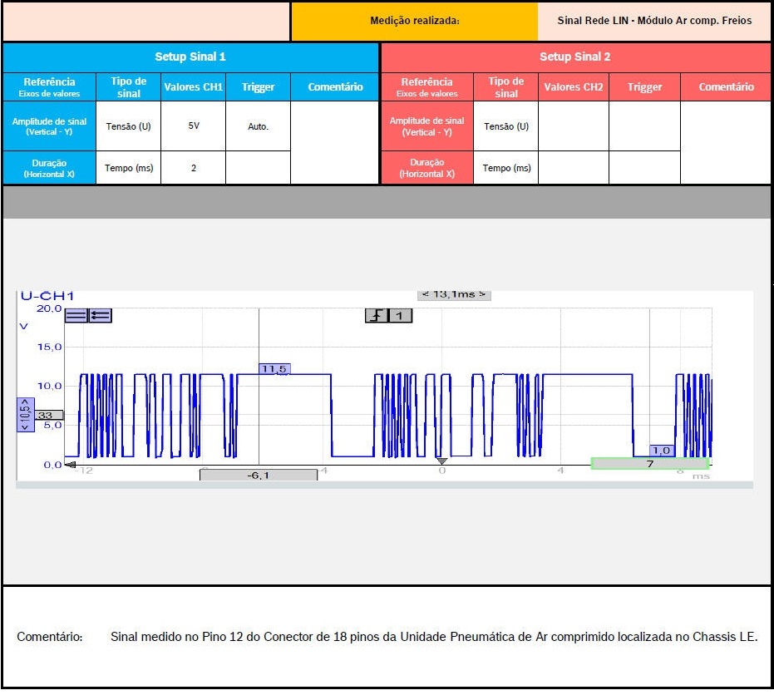Click the green 7 time cursor handle
The width and height of the screenshot is (774, 700).
pyautogui.click(x=649, y=464)
